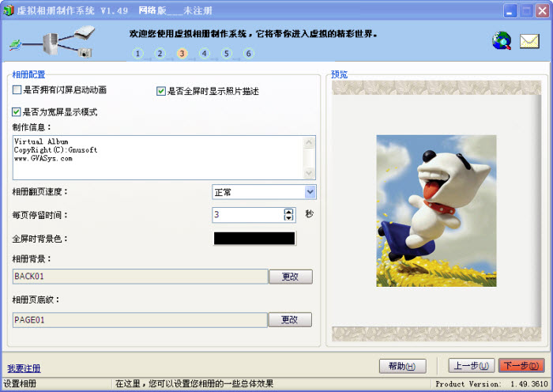Open the globe web search icon
The height and width of the screenshot is (392, 553).
pos(502,40)
